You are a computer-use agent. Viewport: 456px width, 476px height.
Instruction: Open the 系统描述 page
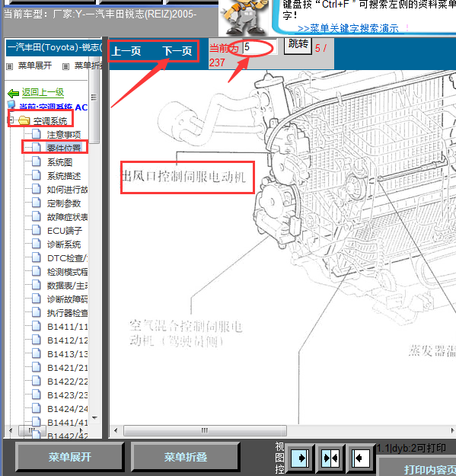(x=64, y=176)
